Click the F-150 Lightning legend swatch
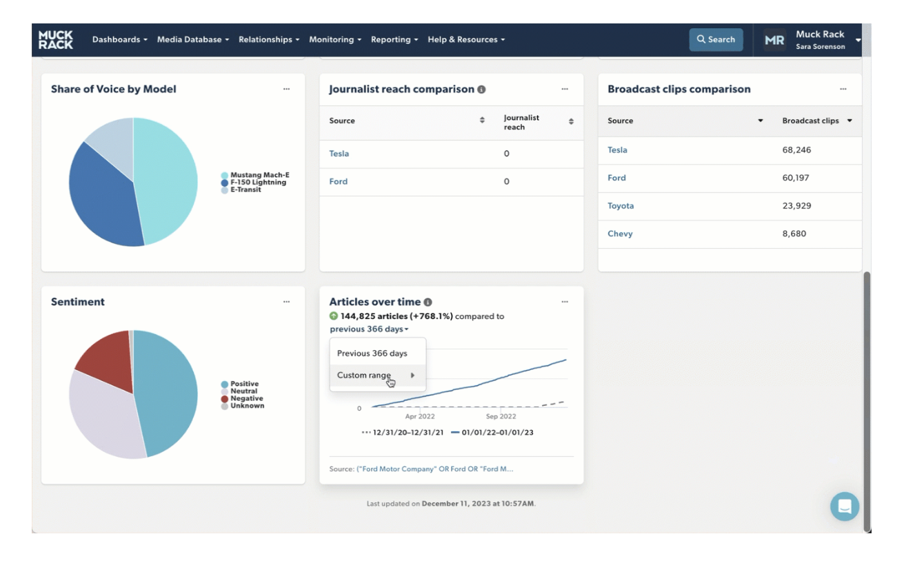 pyautogui.click(x=225, y=183)
